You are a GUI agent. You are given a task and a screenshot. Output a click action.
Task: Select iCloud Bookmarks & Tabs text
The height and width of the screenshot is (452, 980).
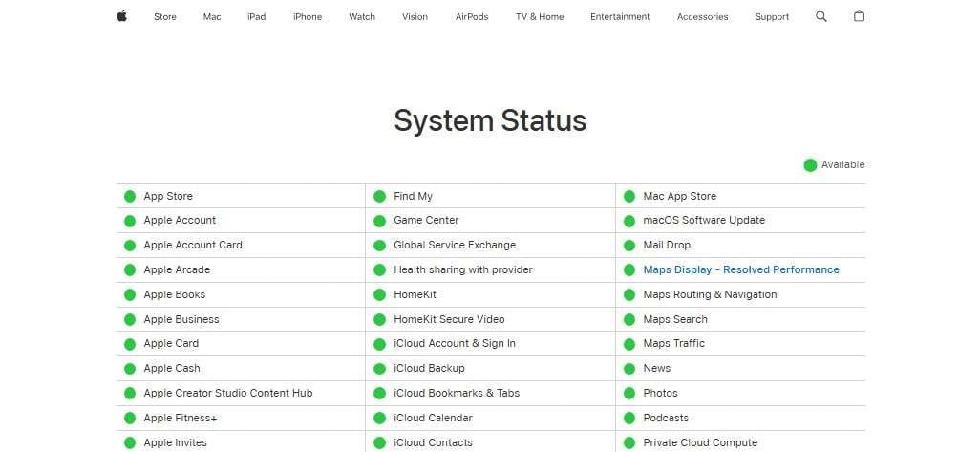(457, 393)
